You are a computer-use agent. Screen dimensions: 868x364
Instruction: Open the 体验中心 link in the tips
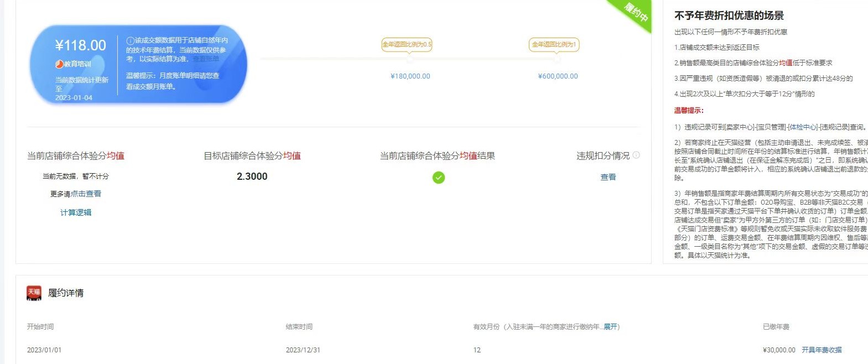pos(803,127)
